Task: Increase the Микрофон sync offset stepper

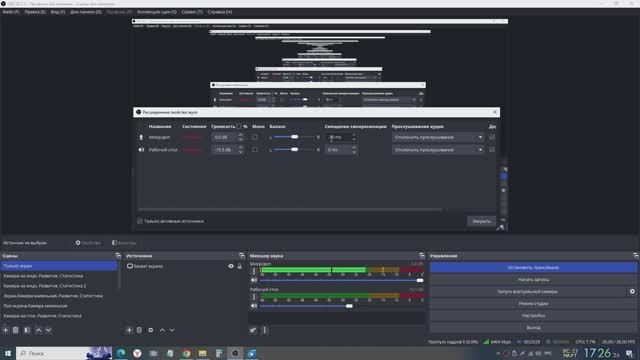Action: click(354, 135)
